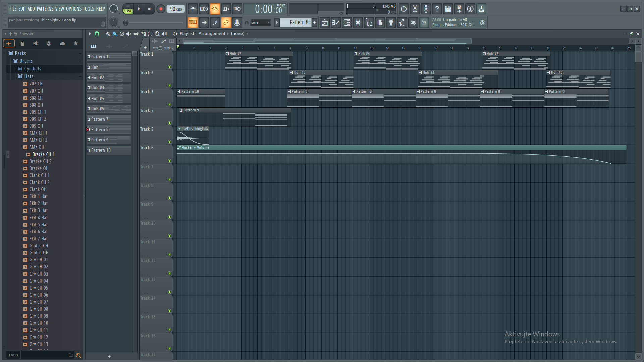Select Pattern 10 in the pattern picker
Viewport: 644px width, 362px height.
pos(109,150)
